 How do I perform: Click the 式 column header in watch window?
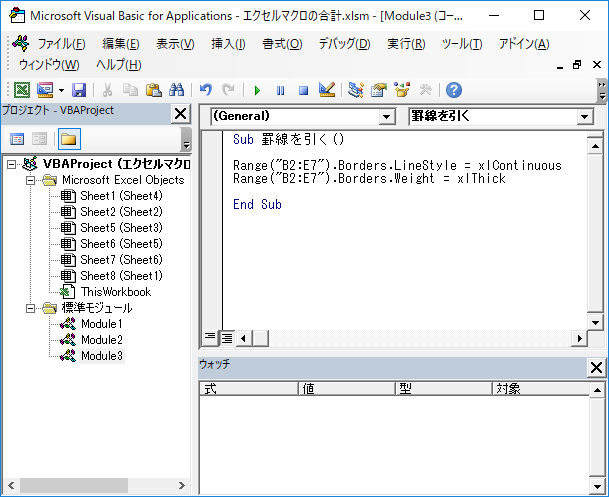point(249,389)
